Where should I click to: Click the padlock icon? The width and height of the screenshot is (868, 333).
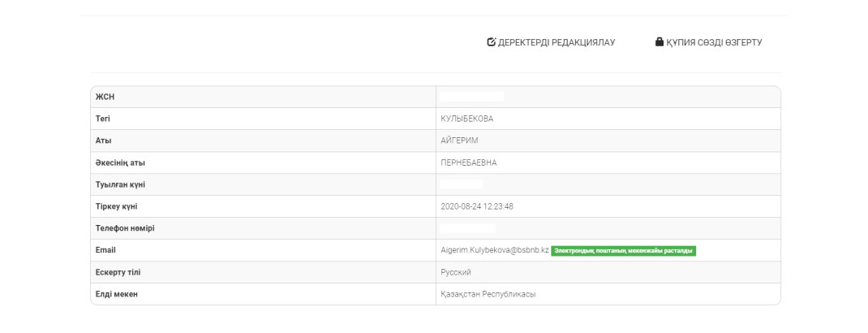click(x=660, y=41)
